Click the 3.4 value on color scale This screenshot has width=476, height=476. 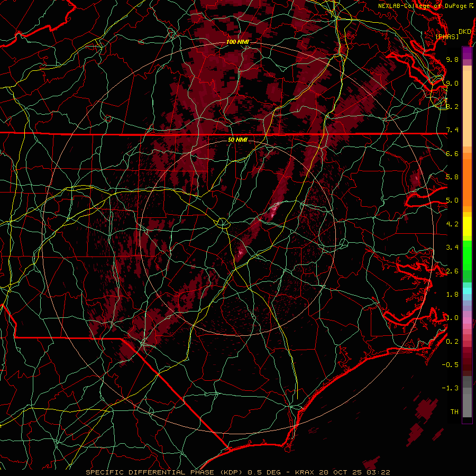click(452, 248)
